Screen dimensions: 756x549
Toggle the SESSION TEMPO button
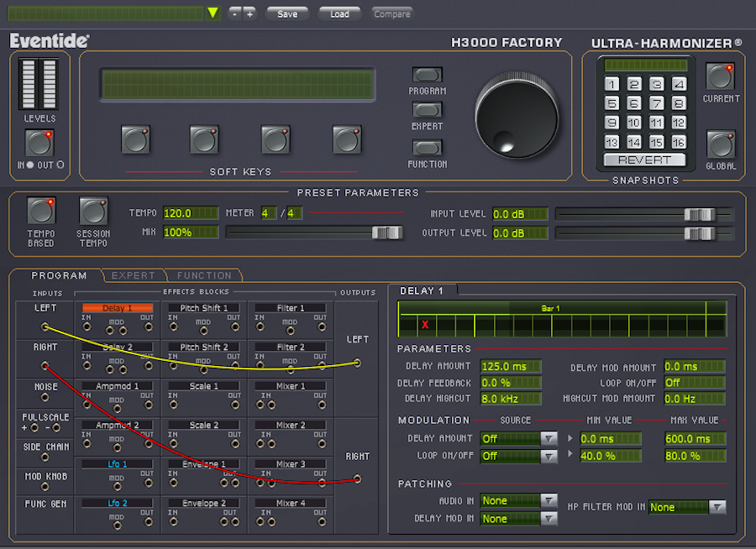tap(93, 211)
